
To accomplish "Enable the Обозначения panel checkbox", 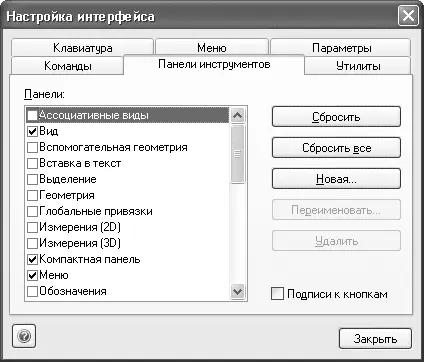I will [x=32, y=291].
